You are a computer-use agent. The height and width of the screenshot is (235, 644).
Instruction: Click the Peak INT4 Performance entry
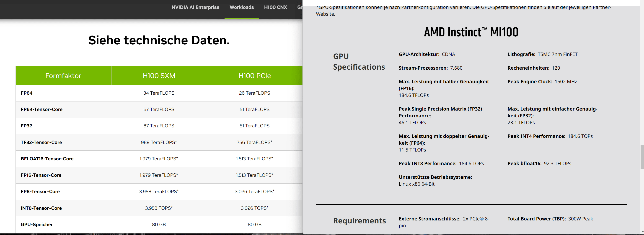pos(550,136)
